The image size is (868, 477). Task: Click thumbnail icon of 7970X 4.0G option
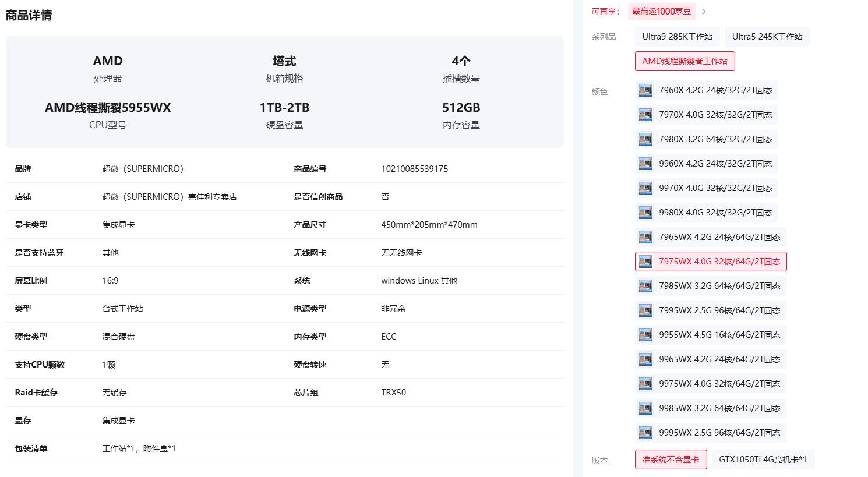[645, 115]
